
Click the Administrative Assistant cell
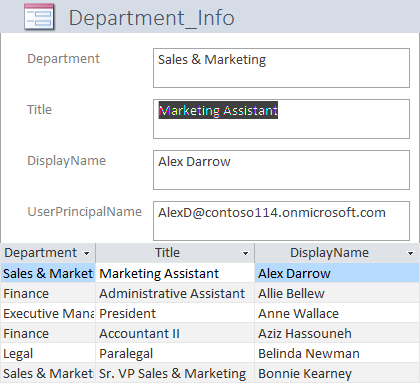pos(175,293)
